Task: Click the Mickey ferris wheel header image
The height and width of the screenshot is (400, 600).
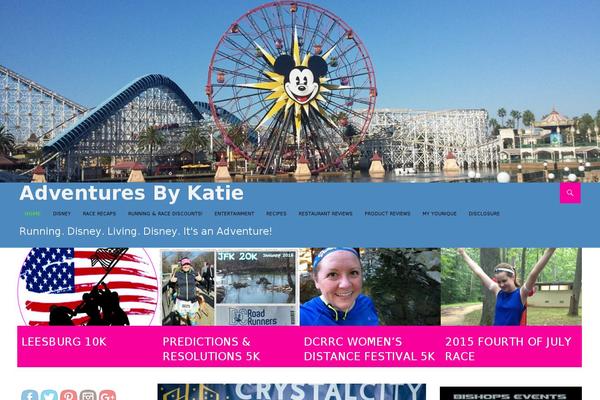Action: coord(300,91)
